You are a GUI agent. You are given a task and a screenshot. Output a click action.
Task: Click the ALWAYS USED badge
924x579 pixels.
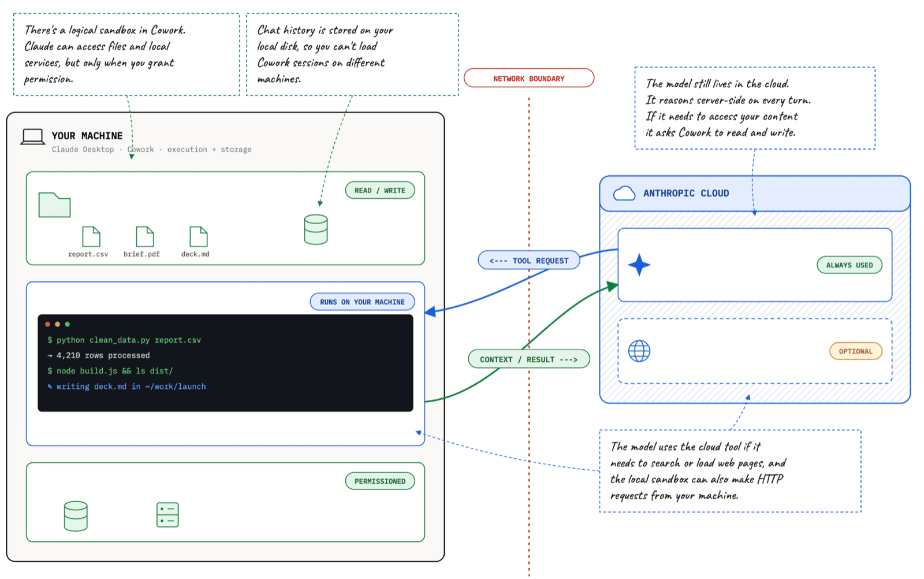(x=850, y=265)
